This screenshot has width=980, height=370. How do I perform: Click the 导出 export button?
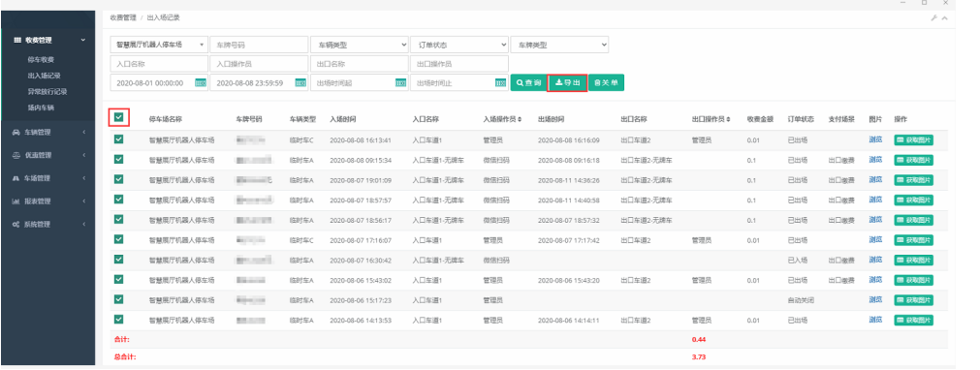pyautogui.click(x=567, y=82)
